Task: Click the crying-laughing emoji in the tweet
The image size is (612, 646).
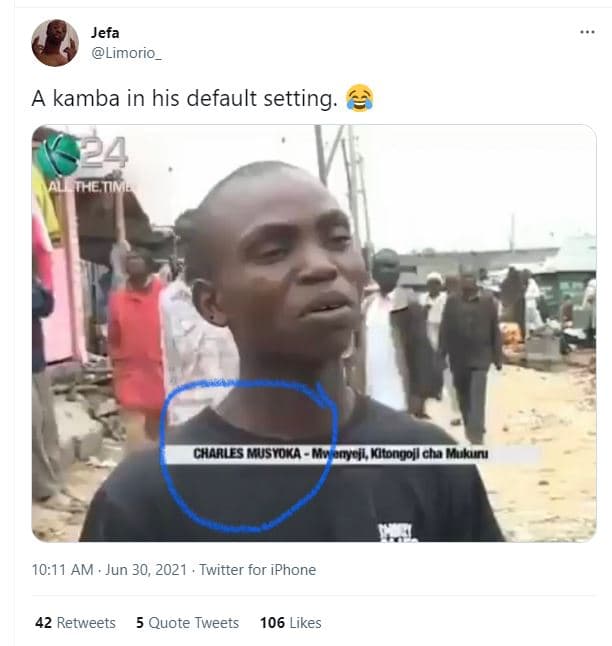Action: tap(359, 99)
